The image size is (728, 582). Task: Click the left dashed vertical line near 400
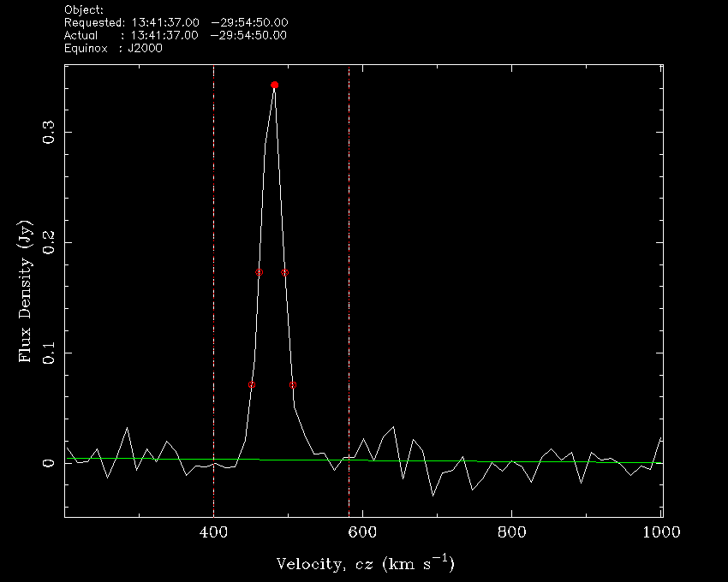(x=213, y=257)
